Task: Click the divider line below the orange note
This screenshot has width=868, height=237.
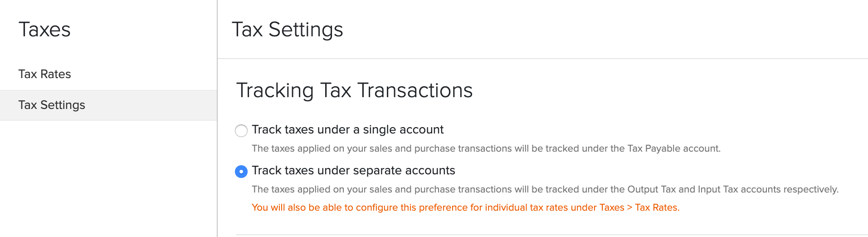Action: [551, 235]
